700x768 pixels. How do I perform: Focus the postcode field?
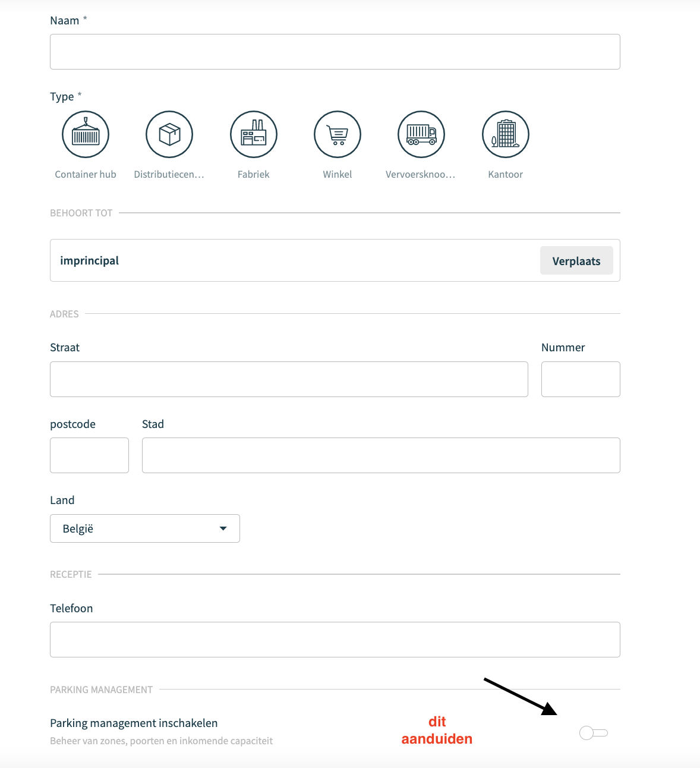pyautogui.click(x=89, y=455)
